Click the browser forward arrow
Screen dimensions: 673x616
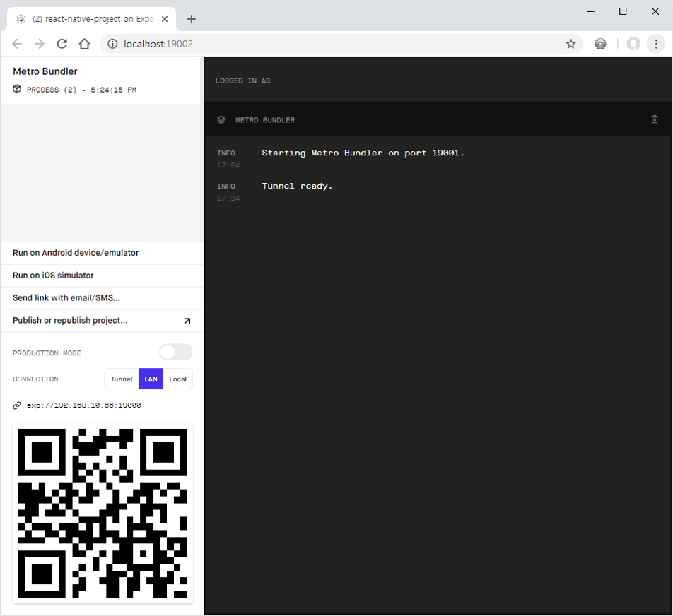(40, 44)
